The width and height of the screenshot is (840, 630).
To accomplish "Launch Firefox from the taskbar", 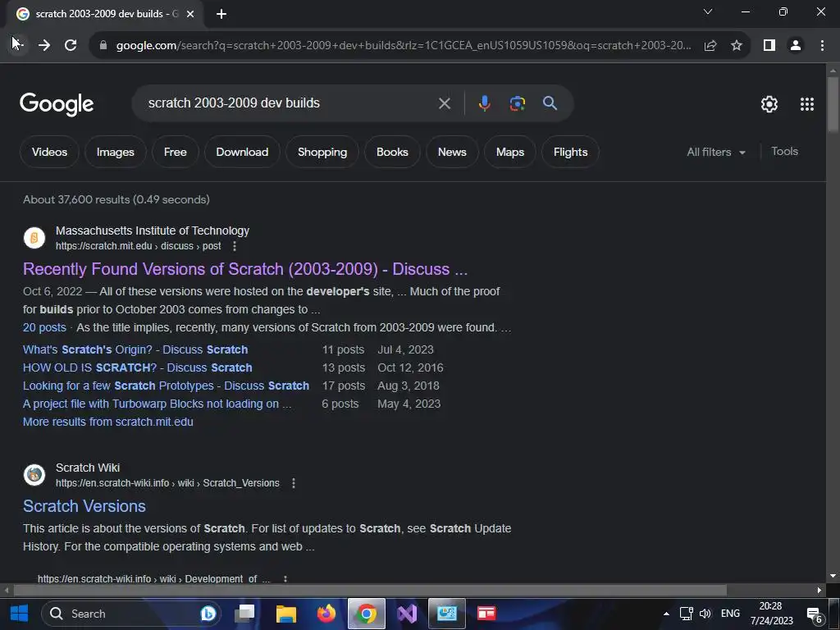I will [326, 614].
